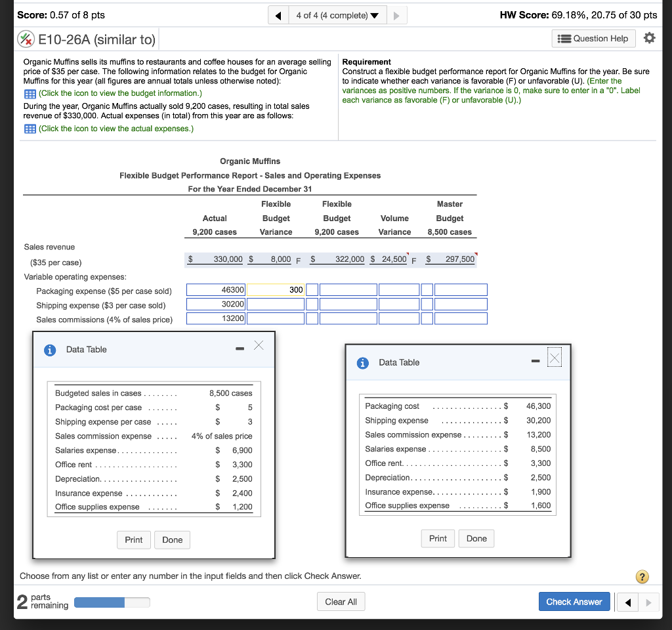
Task: Click the Clear All button
Action: point(341,602)
